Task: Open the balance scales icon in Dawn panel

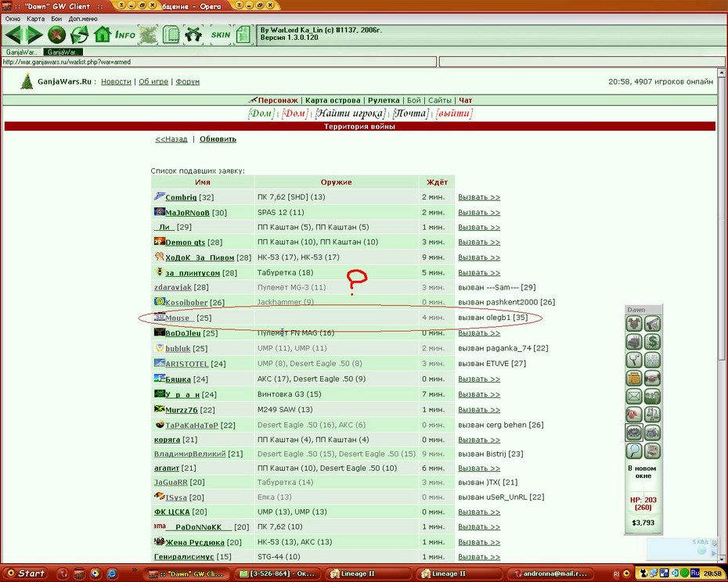Action: coord(652,414)
